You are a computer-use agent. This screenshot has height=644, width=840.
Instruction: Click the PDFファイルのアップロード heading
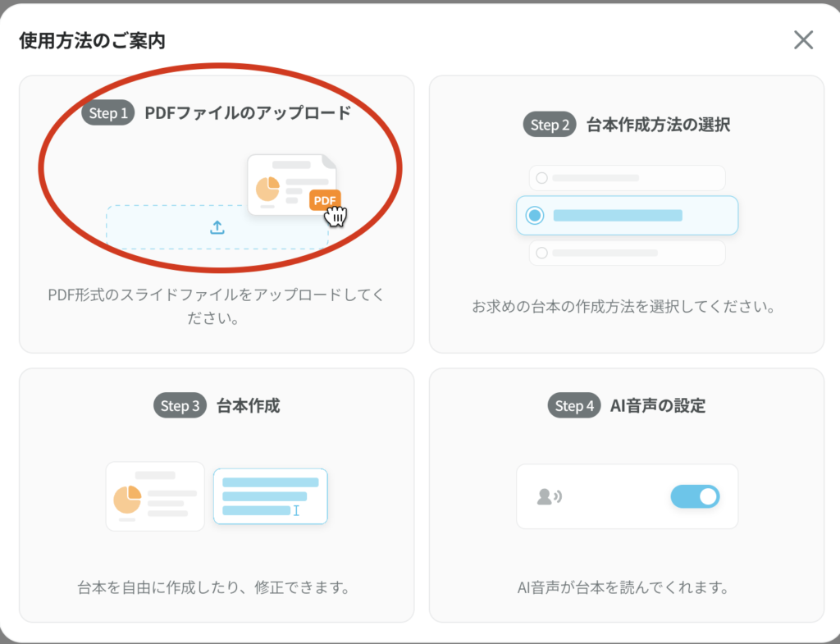[248, 113]
